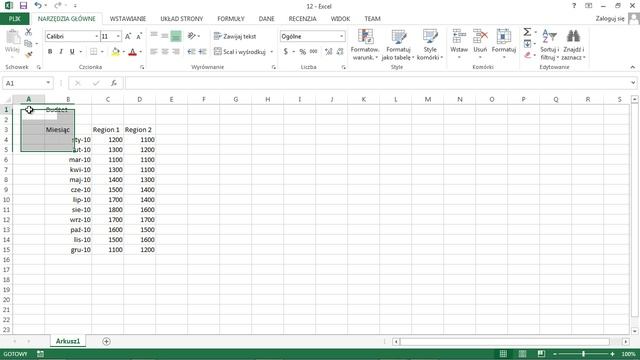Viewport: 640px width, 360px height.
Task: Decrease font size with the smaller A
Action: (x=139, y=36)
